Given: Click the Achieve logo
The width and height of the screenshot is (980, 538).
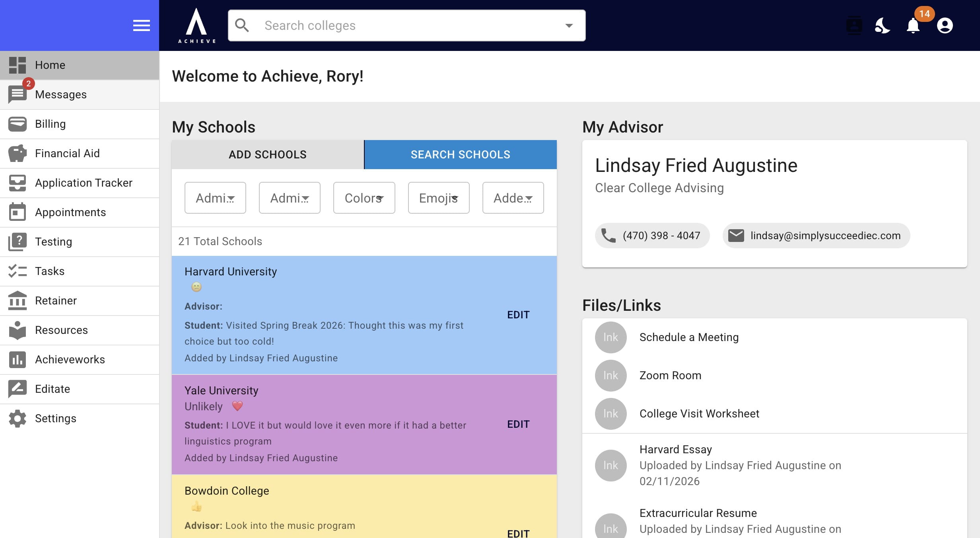Looking at the screenshot, I should pyautogui.click(x=197, y=25).
